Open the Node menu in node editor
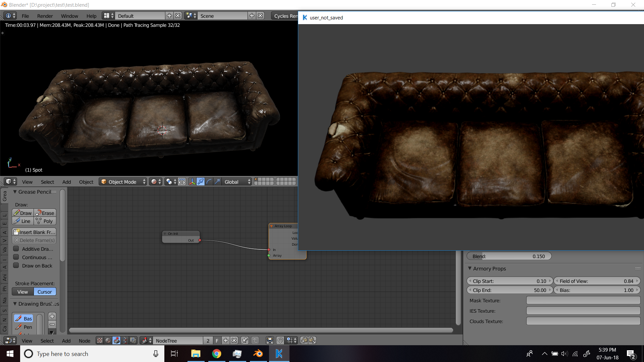Screen dimensions: 644x362 coord(85,341)
